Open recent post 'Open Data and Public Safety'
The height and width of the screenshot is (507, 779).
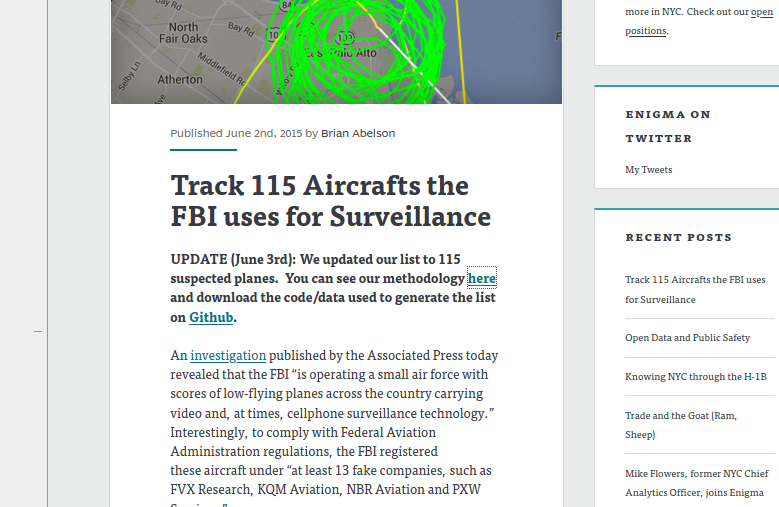(687, 338)
